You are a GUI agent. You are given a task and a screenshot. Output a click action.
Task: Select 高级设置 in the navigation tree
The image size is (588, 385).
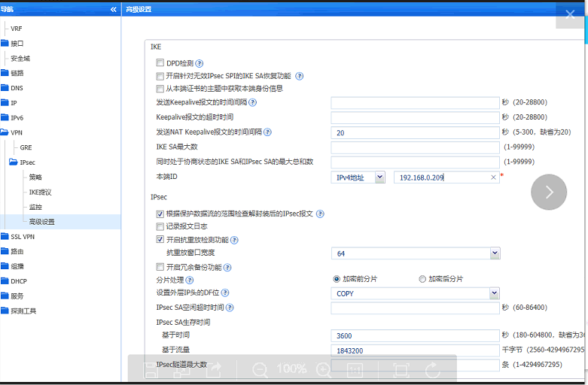[x=41, y=222]
